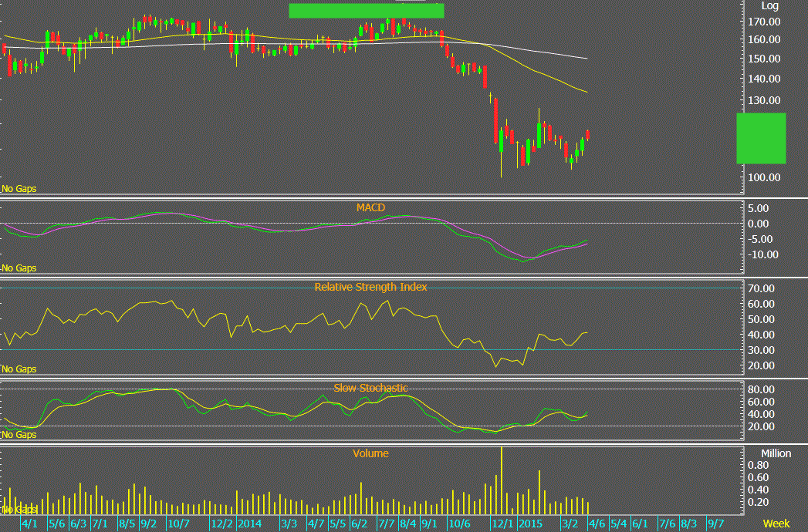
Task: Click the 70.00 RSI axis value
Action: [761, 288]
